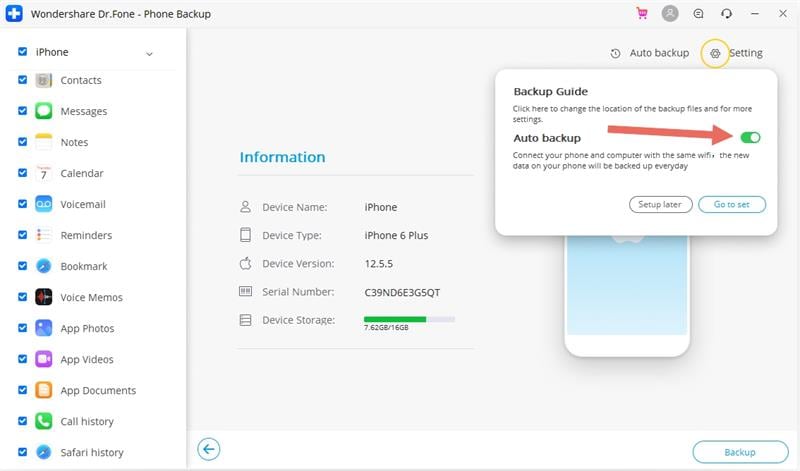Uncheck the Voice Memos checkbox
Viewport: 800px width, 471px height.
[x=22, y=296]
